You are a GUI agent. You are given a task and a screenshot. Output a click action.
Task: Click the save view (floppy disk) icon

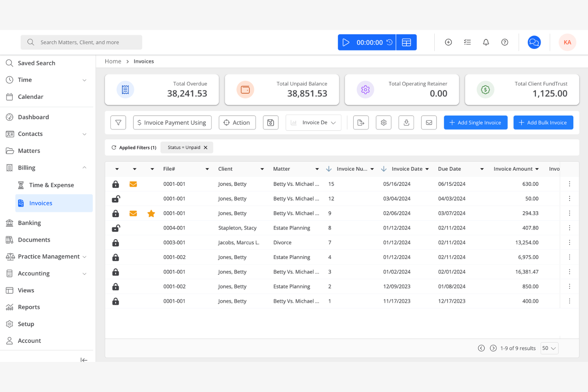tap(271, 122)
